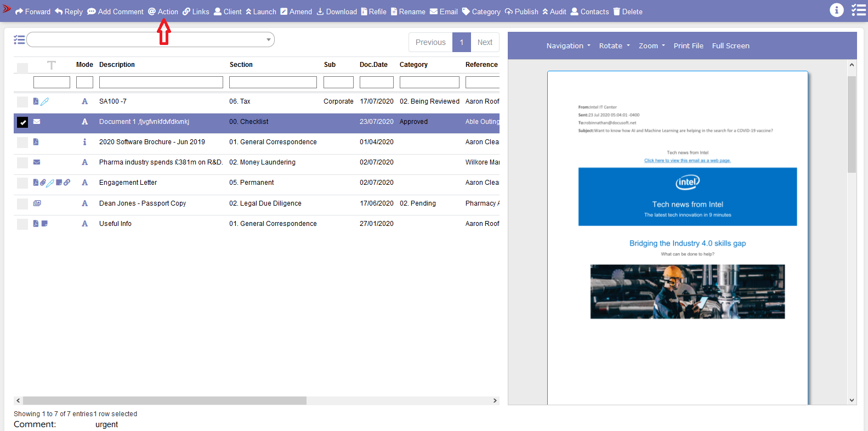The image size is (868, 431).
Task: Tick the checkbox for SA100 -7 row
Action: pos(22,102)
